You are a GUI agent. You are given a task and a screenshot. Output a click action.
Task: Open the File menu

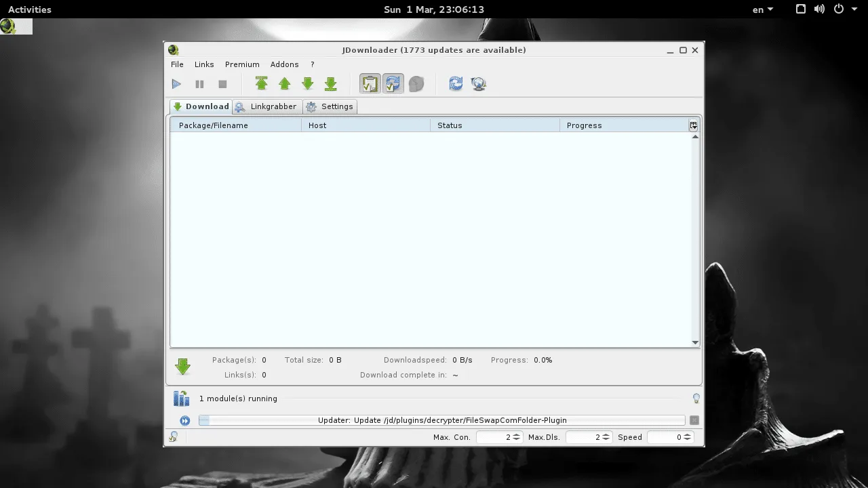point(177,64)
